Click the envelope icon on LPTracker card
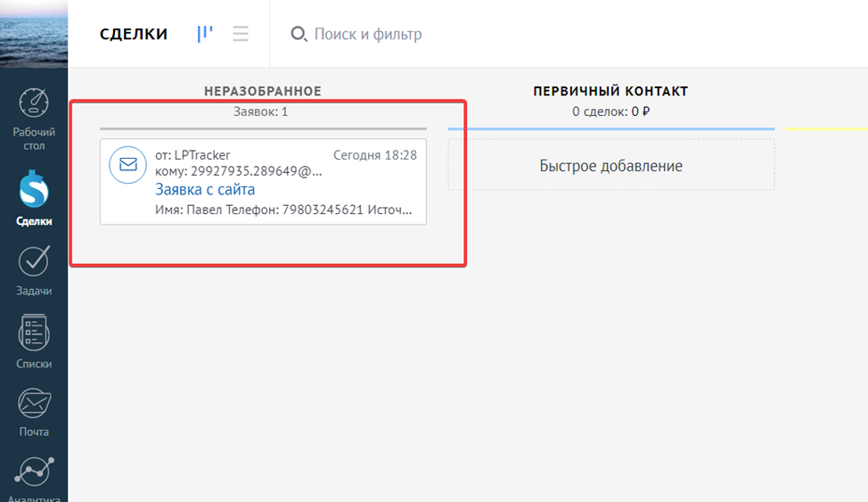 point(127,165)
